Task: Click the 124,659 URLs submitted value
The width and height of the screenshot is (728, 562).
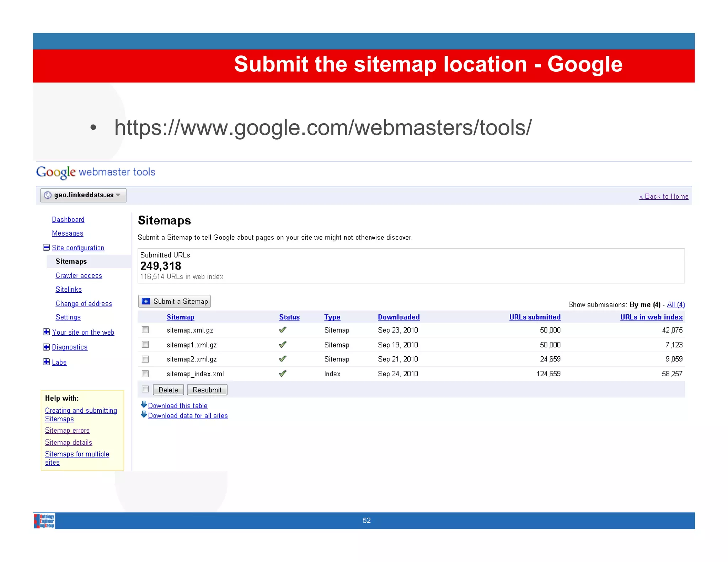Action: point(548,374)
